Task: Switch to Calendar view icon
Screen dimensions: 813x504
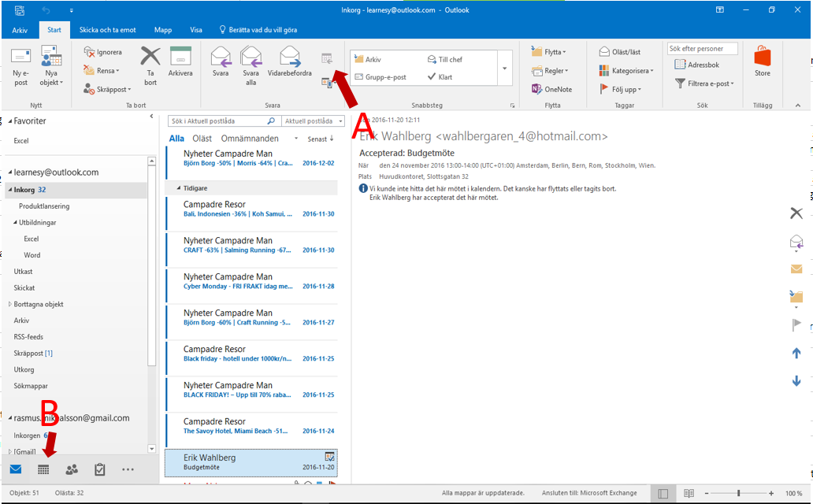Action: pos(43,470)
